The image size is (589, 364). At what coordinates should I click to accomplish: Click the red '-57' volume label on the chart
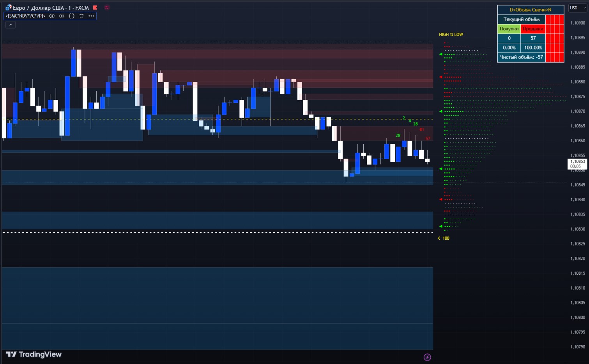[x=428, y=139]
